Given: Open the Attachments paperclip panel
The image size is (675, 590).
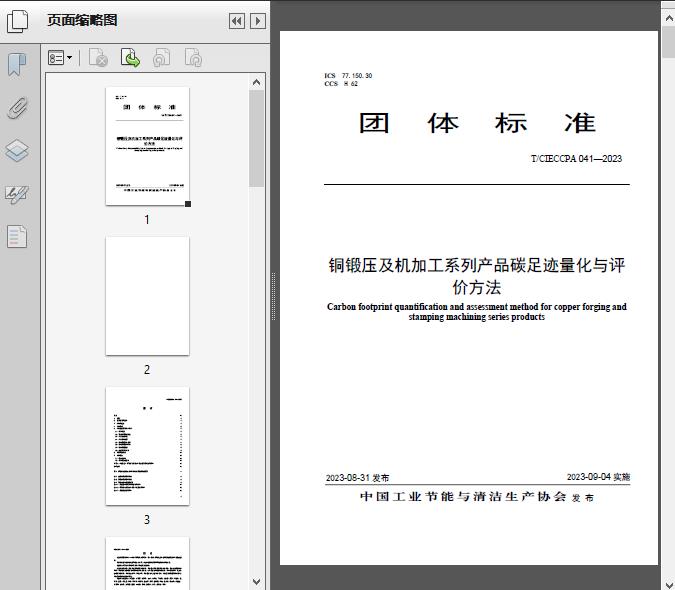Looking at the screenshot, I should point(17,108).
